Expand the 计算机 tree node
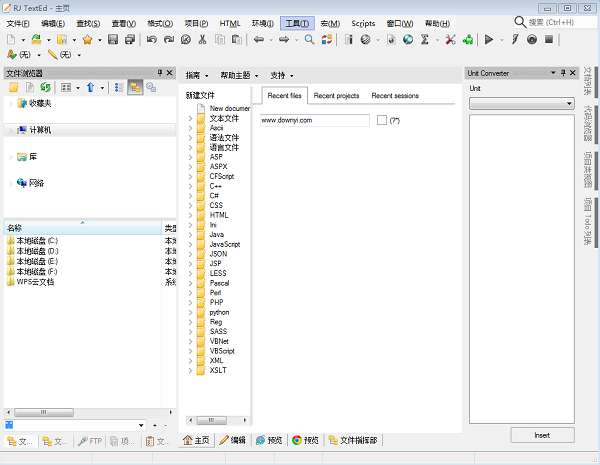 [10, 131]
